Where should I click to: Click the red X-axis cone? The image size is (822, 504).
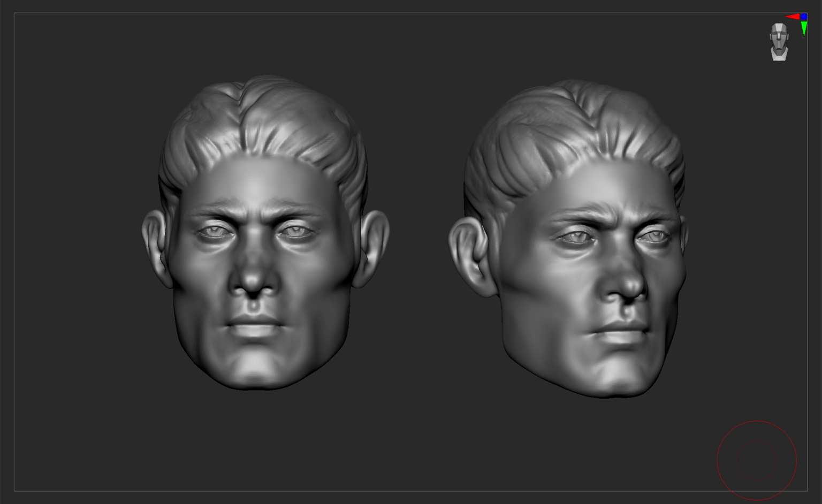click(793, 17)
